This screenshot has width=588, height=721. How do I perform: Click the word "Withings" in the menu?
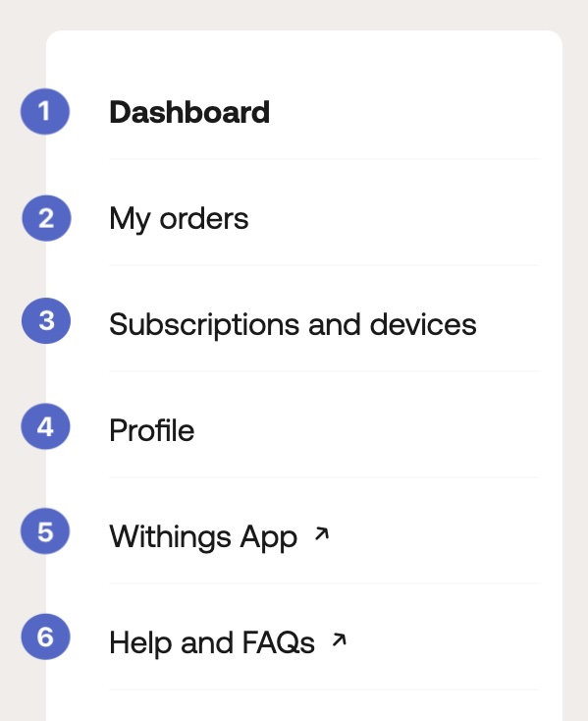(x=170, y=537)
